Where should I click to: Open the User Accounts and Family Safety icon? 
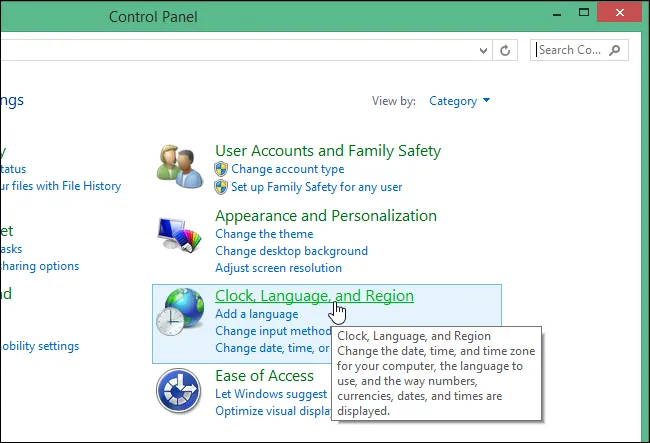click(180, 167)
